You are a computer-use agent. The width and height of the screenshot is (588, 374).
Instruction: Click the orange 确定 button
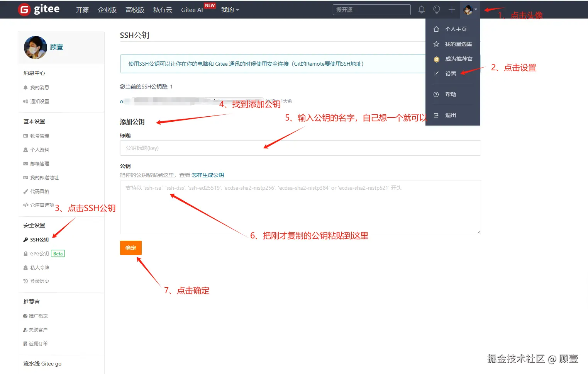(x=131, y=248)
